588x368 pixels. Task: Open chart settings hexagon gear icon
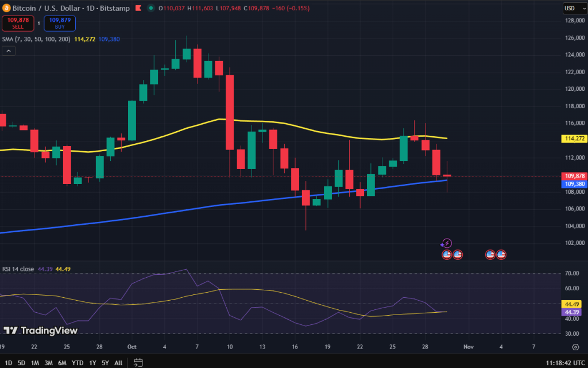coord(575,347)
